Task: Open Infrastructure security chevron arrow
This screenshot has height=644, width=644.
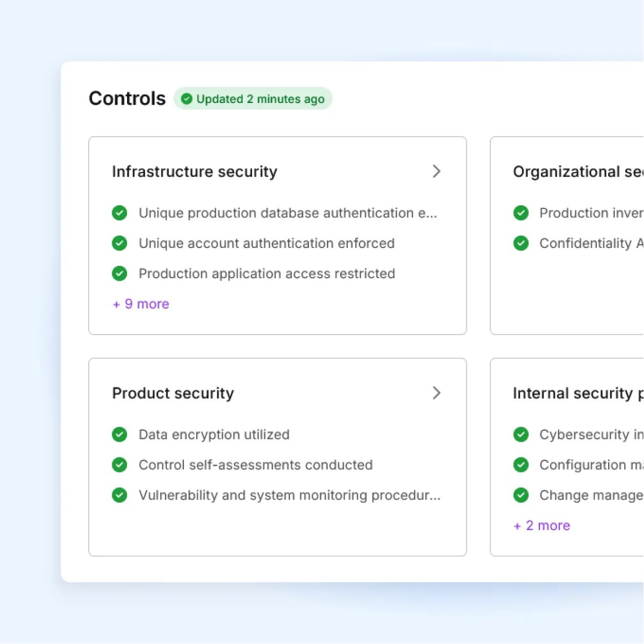Action: tap(437, 171)
